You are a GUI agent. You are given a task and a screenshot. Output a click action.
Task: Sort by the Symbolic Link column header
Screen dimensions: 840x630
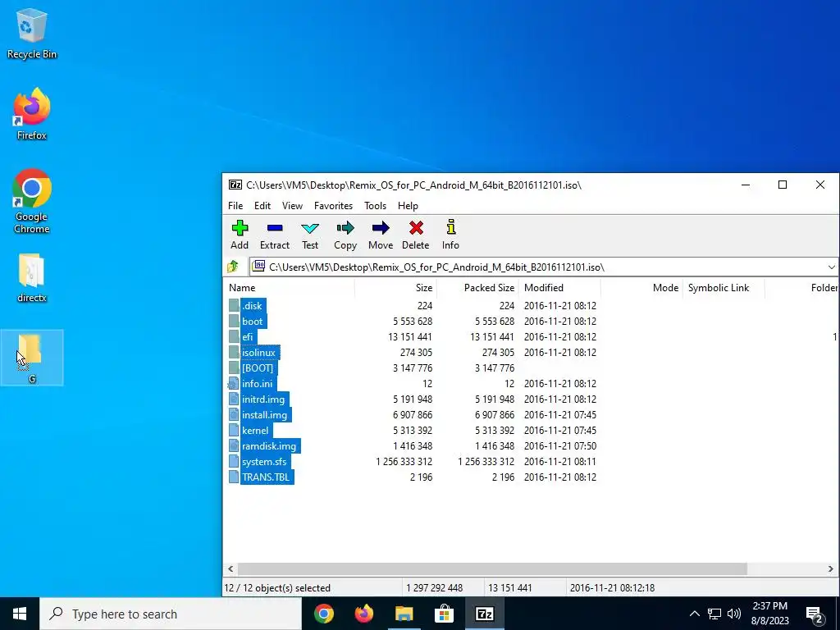click(x=724, y=288)
